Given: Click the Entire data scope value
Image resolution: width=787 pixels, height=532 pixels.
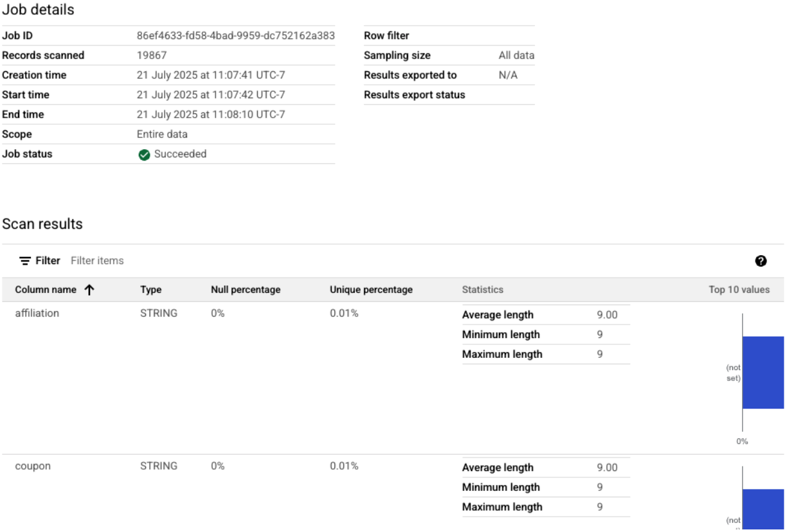Looking at the screenshot, I should point(162,134).
